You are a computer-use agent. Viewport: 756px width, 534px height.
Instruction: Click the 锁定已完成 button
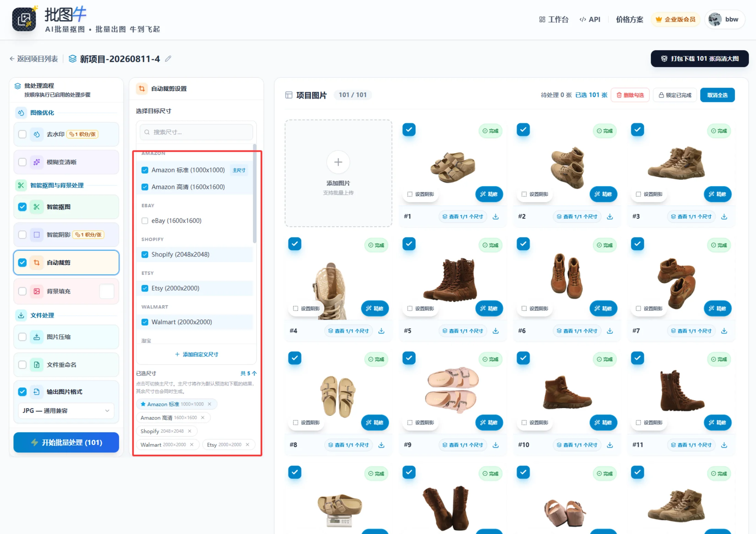[675, 95]
